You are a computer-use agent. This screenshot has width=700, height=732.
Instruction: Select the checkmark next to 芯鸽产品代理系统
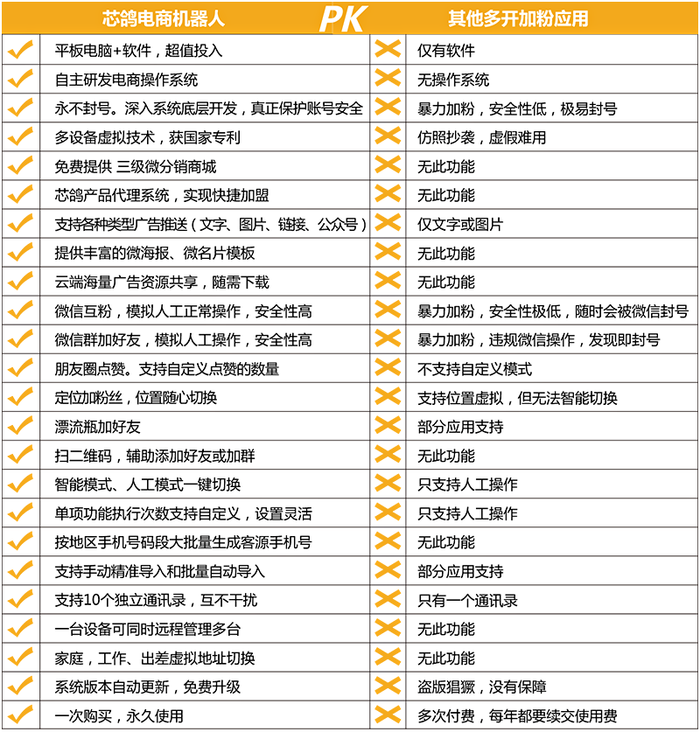(20, 194)
